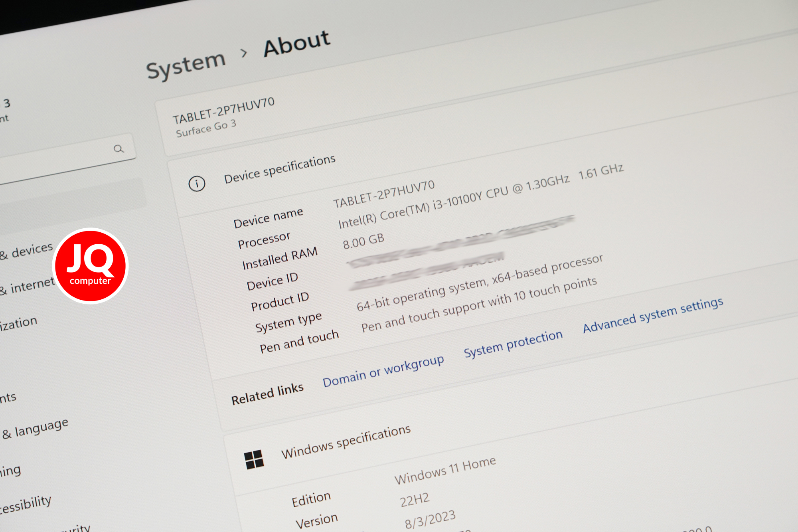This screenshot has width=798, height=532.
Task: Select the Pen and touch label
Action: coord(299,342)
